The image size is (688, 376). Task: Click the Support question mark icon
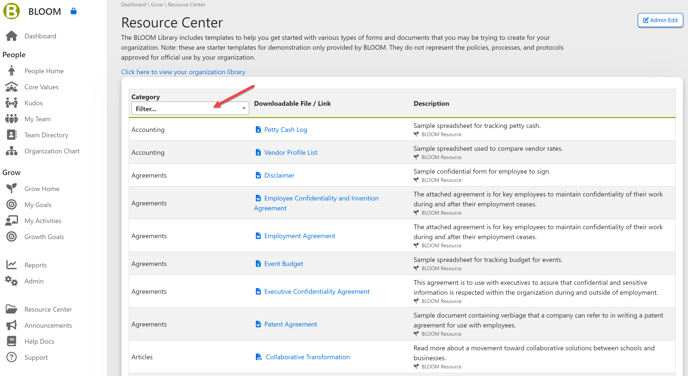tap(11, 357)
